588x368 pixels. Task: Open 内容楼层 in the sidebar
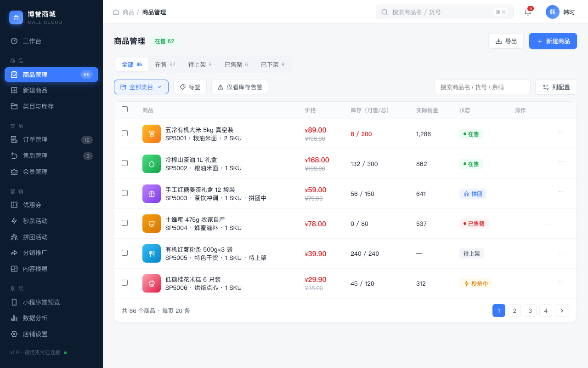(x=51, y=269)
